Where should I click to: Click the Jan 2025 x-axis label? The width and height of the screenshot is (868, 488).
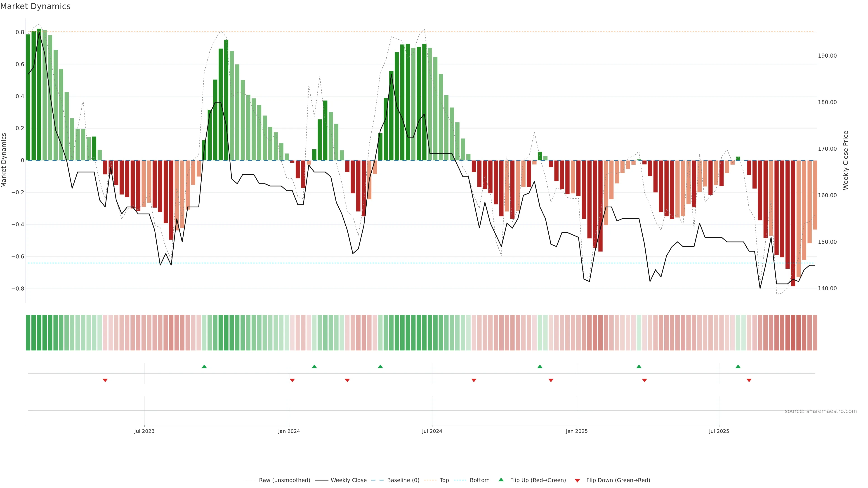point(577,431)
